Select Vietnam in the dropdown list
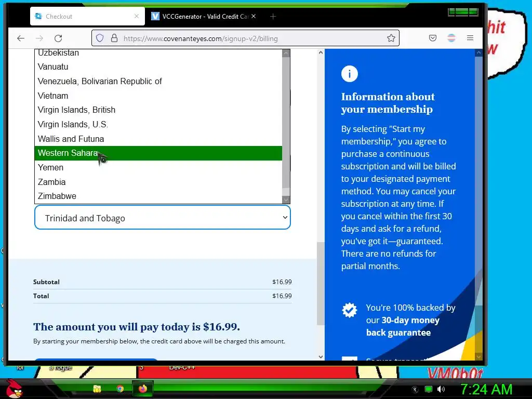 pyautogui.click(x=158, y=96)
